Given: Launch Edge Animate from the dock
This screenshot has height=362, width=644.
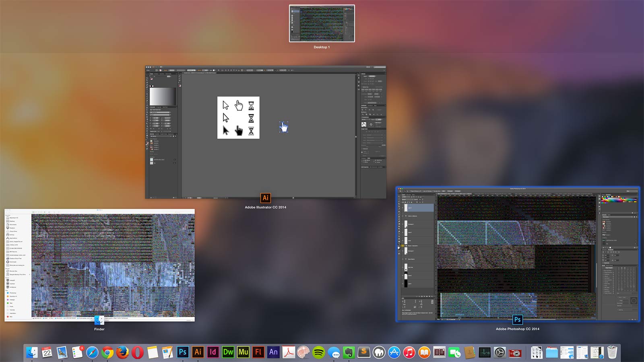Looking at the screenshot, I should pos(273,352).
